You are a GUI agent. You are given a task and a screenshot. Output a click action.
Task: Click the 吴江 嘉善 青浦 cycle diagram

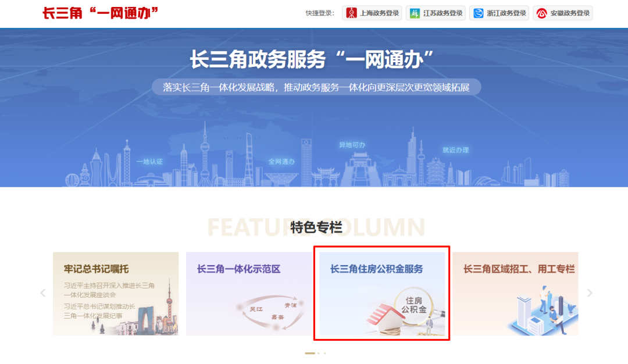272,312
